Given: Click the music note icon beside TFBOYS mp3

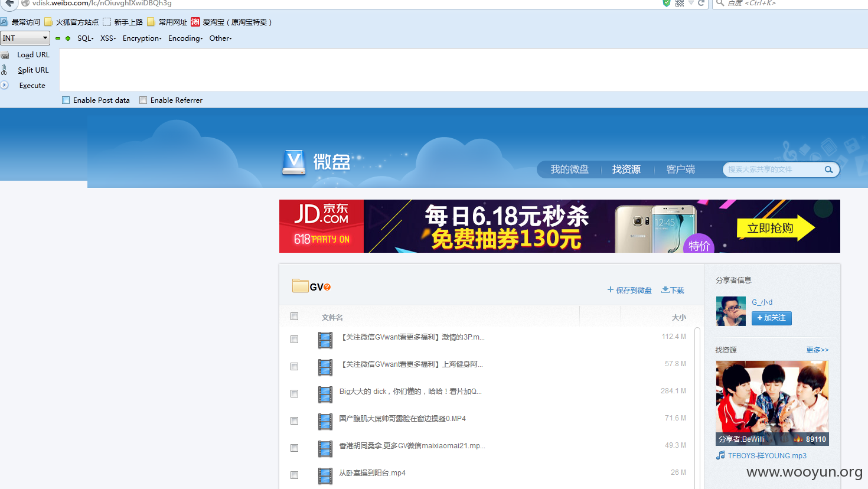Looking at the screenshot, I should 720,455.
